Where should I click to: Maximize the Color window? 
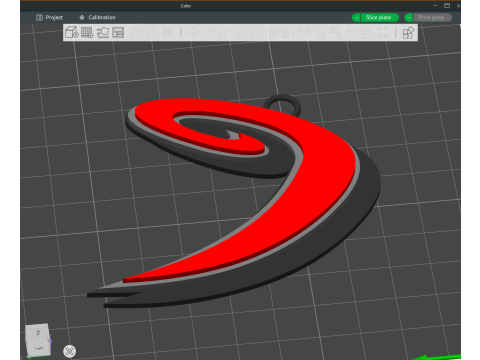[447, 5]
